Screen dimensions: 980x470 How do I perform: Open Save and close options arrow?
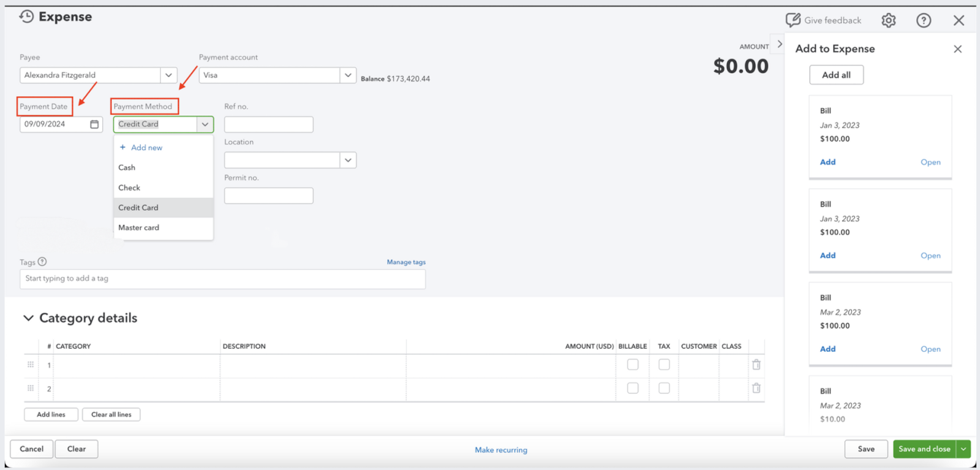pyautogui.click(x=963, y=449)
